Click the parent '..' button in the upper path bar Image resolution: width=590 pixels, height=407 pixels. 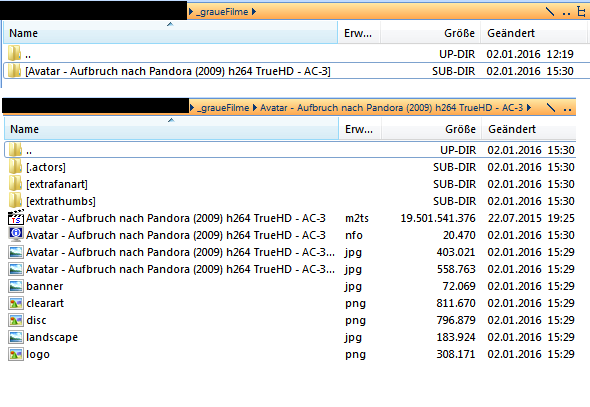566,13
